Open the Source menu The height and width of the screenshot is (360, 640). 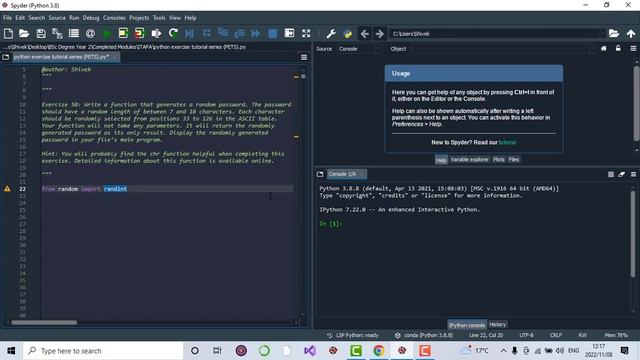[57, 18]
